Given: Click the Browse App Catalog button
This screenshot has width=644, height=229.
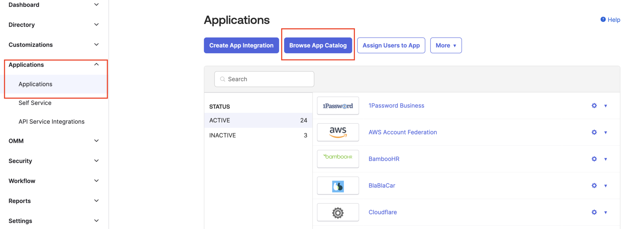Looking at the screenshot, I should (x=318, y=45).
